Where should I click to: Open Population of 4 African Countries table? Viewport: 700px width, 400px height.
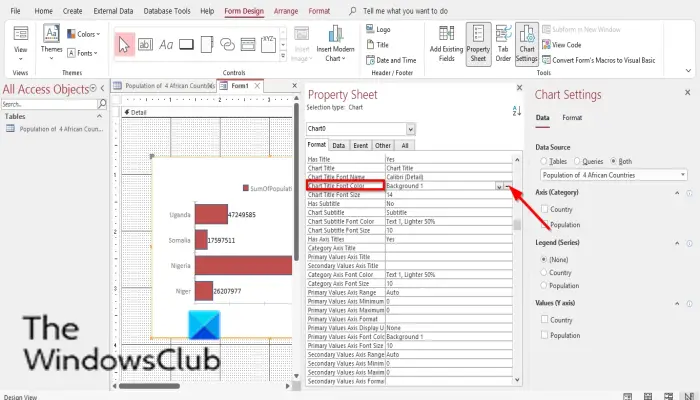tap(54, 129)
